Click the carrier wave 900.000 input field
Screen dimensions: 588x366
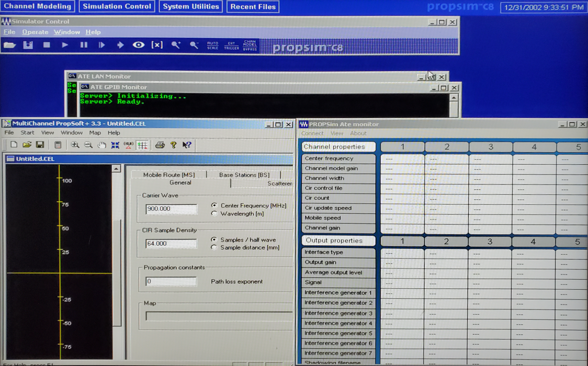click(171, 209)
